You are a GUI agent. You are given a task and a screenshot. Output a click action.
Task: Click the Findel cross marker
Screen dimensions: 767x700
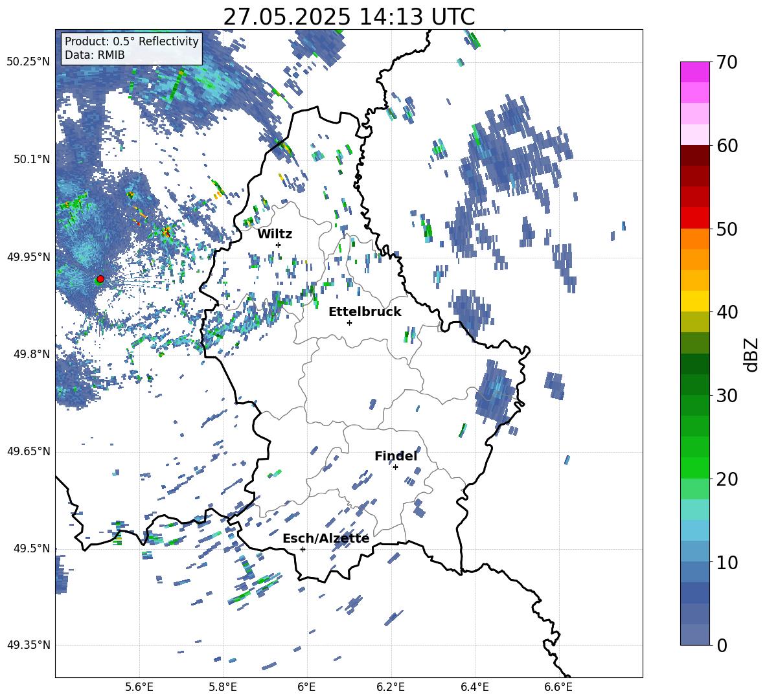click(395, 468)
